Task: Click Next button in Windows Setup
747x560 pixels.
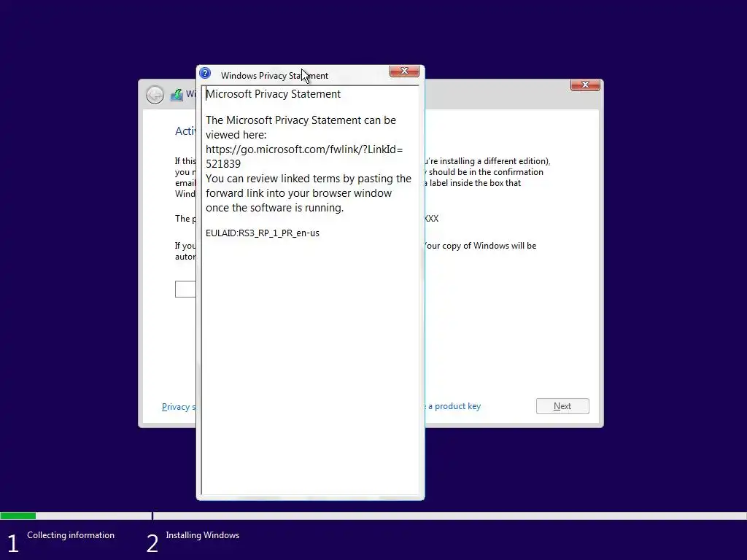Action: pyautogui.click(x=562, y=406)
